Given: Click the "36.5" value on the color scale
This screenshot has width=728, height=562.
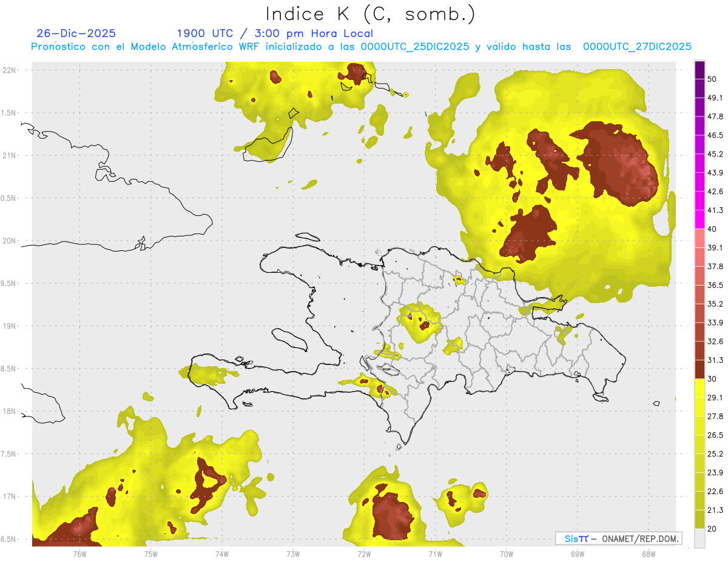Looking at the screenshot, I should point(716,285).
